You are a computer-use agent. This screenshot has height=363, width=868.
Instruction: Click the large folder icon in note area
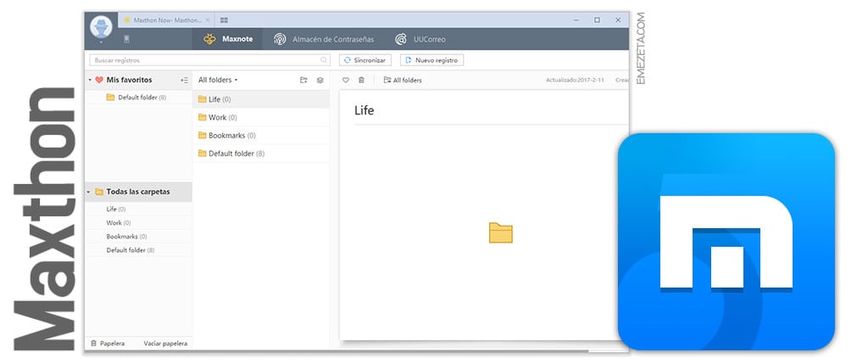[x=501, y=232]
